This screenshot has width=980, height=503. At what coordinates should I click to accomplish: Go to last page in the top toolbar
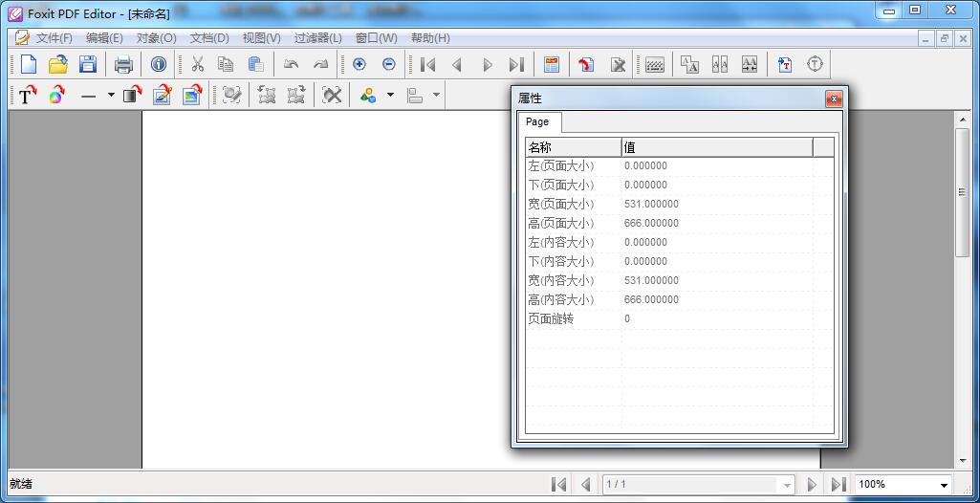[x=516, y=64]
